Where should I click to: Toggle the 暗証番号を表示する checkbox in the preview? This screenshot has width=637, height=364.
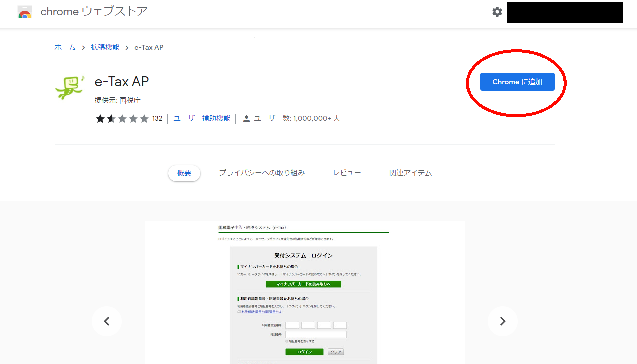287,341
